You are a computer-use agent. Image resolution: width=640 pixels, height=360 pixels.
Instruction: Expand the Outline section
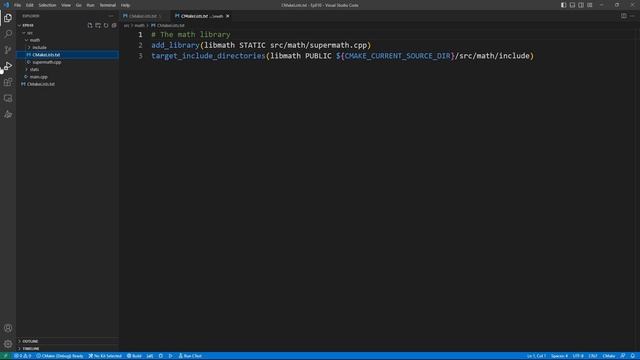pos(67,341)
